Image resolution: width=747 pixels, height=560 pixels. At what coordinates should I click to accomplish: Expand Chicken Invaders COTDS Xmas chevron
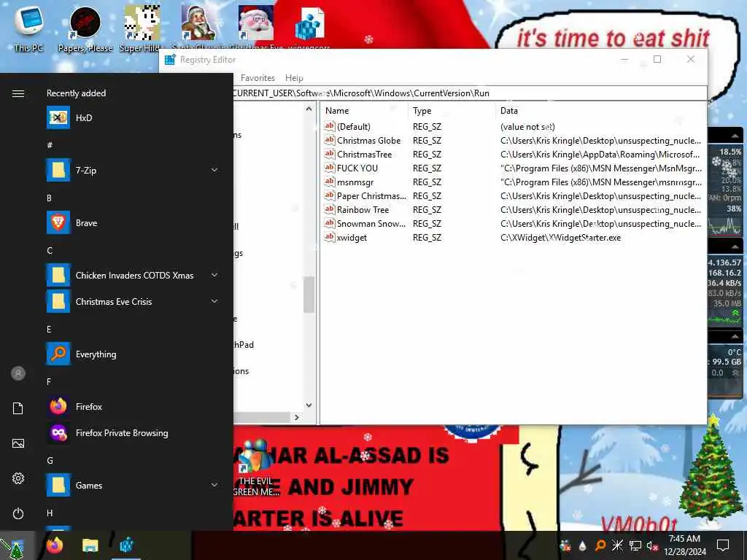point(214,275)
